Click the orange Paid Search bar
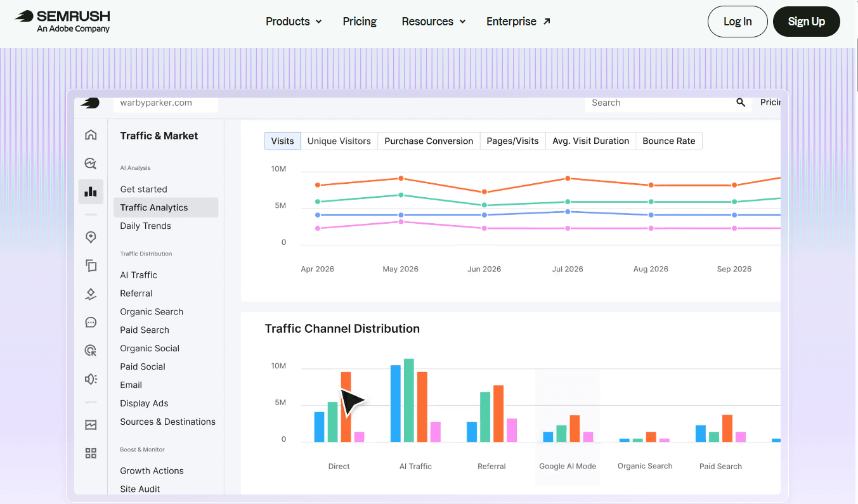Screen dimensions: 858x504 click(x=727, y=428)
